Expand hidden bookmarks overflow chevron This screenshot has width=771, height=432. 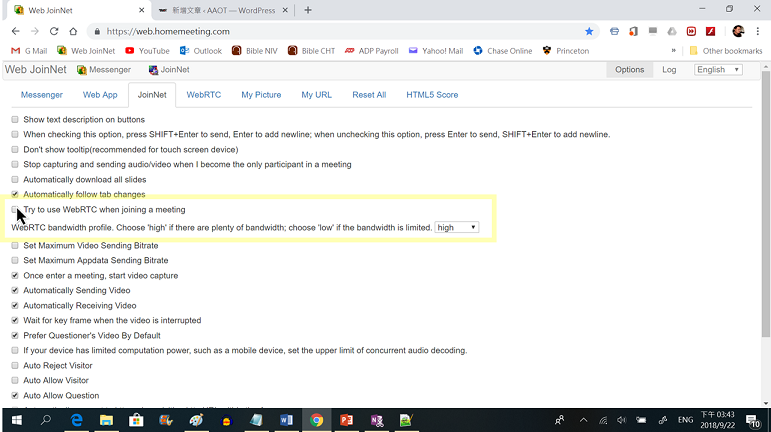pyautogui.click(x=673, y=51)
